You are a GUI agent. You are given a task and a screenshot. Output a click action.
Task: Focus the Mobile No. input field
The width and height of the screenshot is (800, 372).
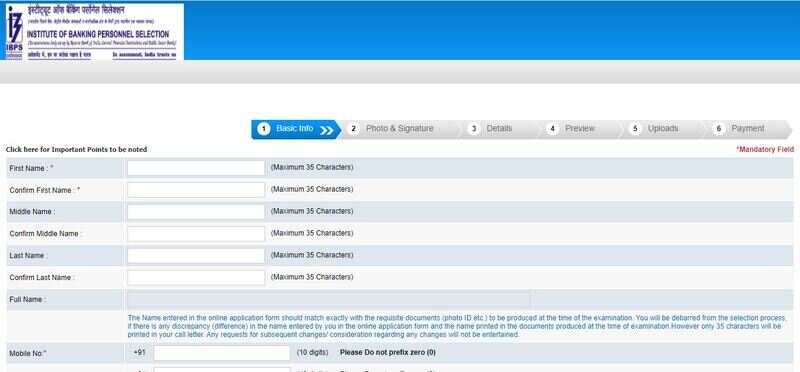[x=222, y=353]
